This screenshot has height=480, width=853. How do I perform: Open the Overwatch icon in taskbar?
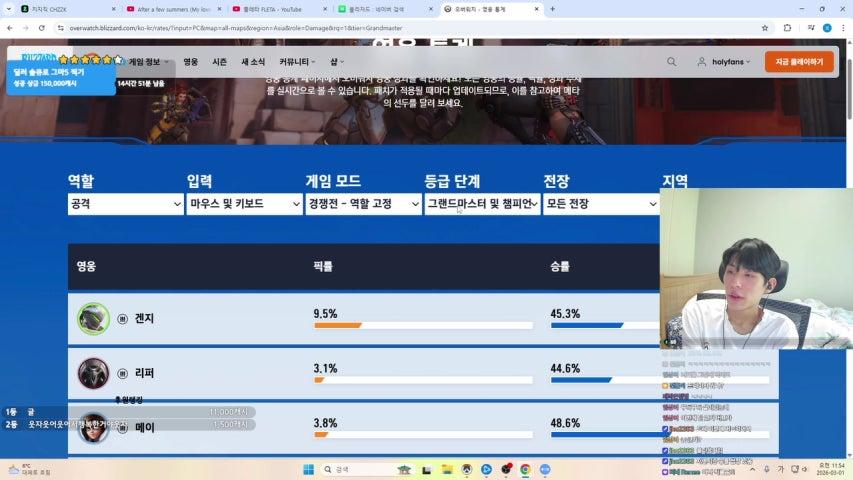pos(467,470)
